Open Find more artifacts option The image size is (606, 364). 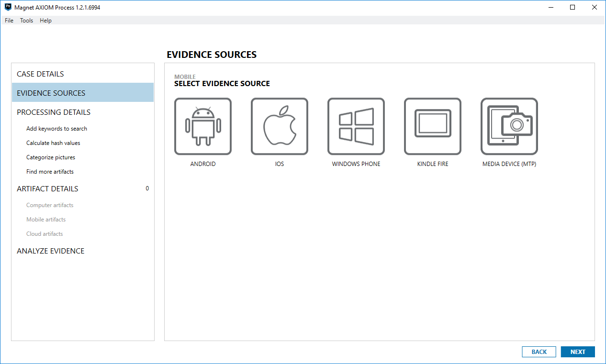(x=50, y=172)
